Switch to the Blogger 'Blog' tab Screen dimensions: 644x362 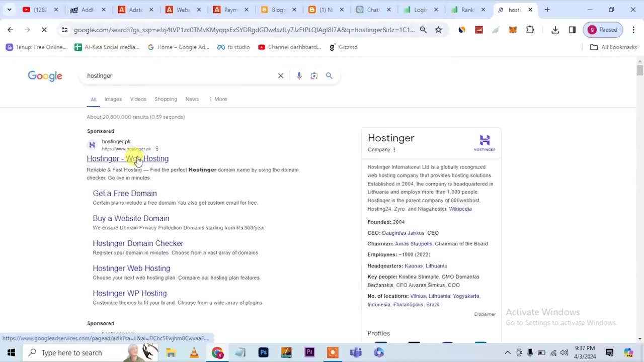[x=280, y=10]
